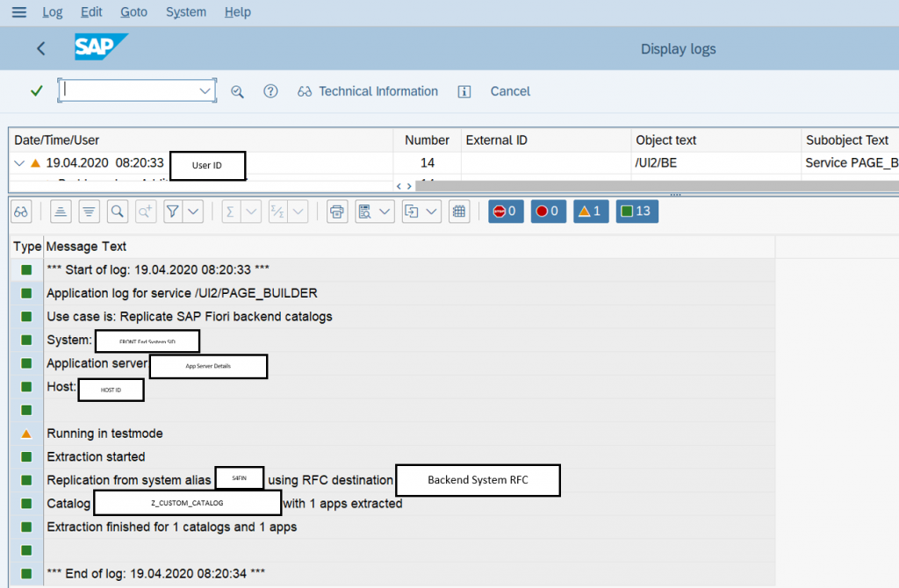The image size is (899, 588).
Task: Click the Sort Ascending toolbar icon
Action: pos(61,212)
